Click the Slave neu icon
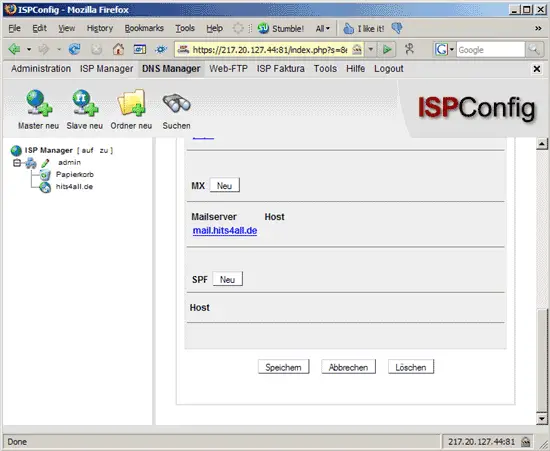This screenshot has width=550, height=451. (85, 103)
